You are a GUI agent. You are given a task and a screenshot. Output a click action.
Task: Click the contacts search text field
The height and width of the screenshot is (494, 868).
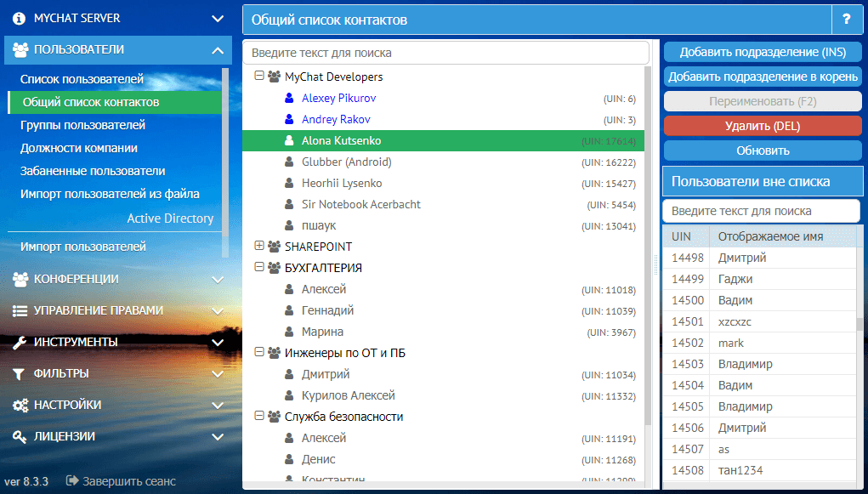click(x=445, y=53)
